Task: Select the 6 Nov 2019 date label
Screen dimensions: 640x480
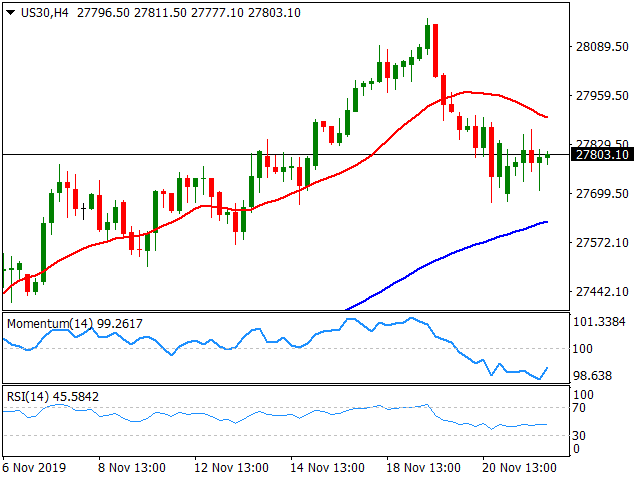Action: pyautogui.click(x=34, y=467)
